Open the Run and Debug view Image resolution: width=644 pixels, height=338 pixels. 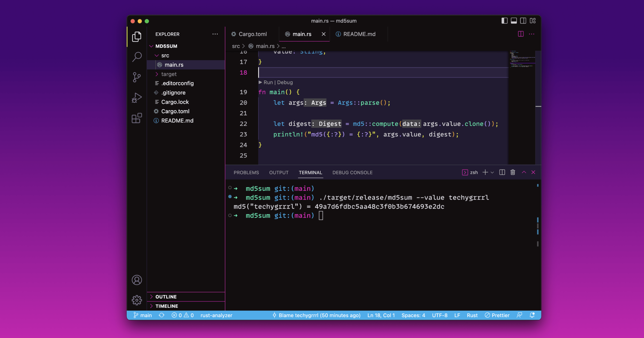137,97
